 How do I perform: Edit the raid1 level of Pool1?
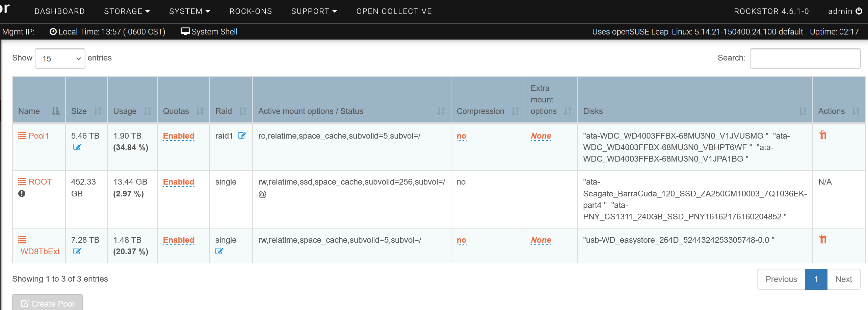pos(242,136)
